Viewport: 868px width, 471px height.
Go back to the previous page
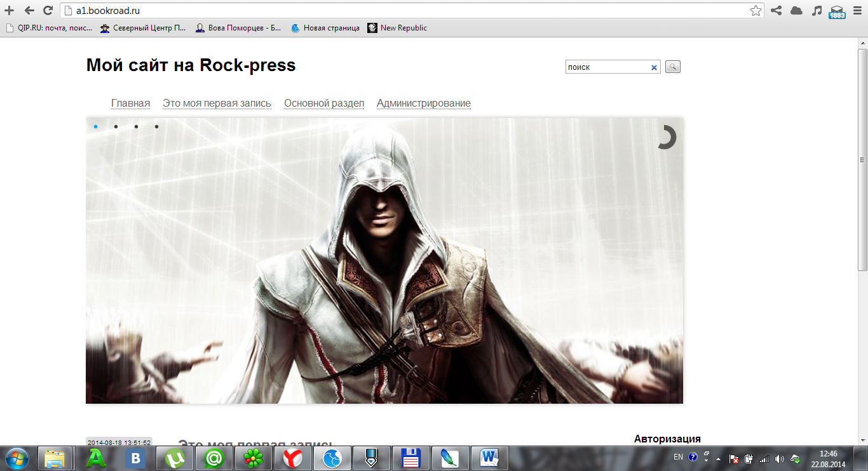tap(29, 11)
